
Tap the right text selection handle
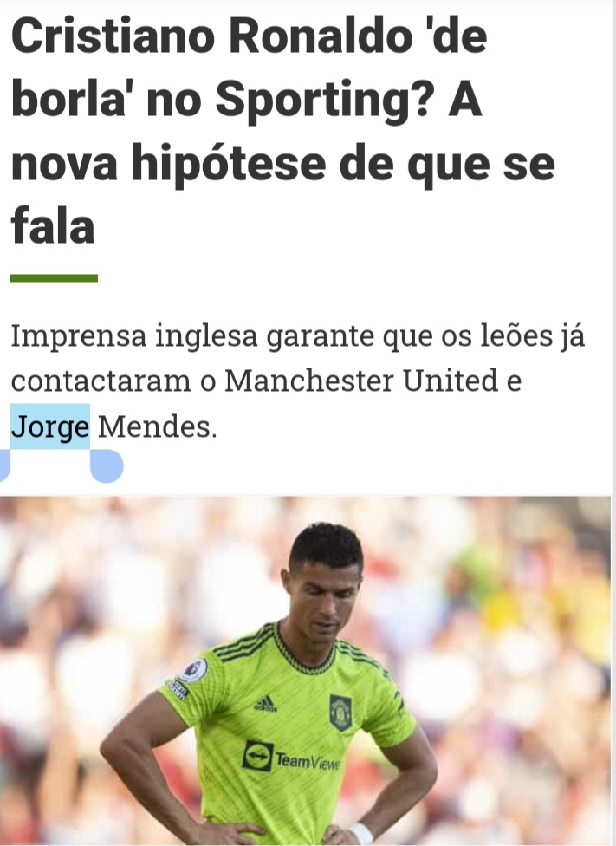point(107,465)
